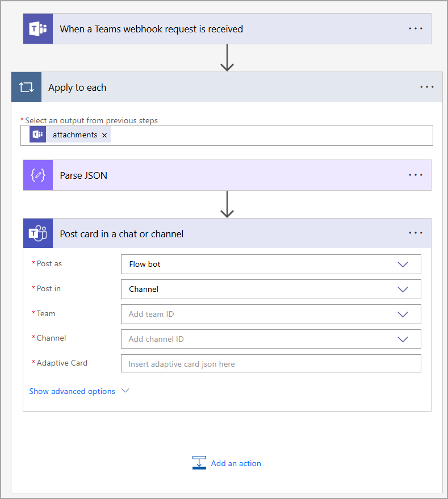The height and width of the screenshot is (499, 448).
Task: Expand Show advanced options chevron
Action: pos(125,391)
